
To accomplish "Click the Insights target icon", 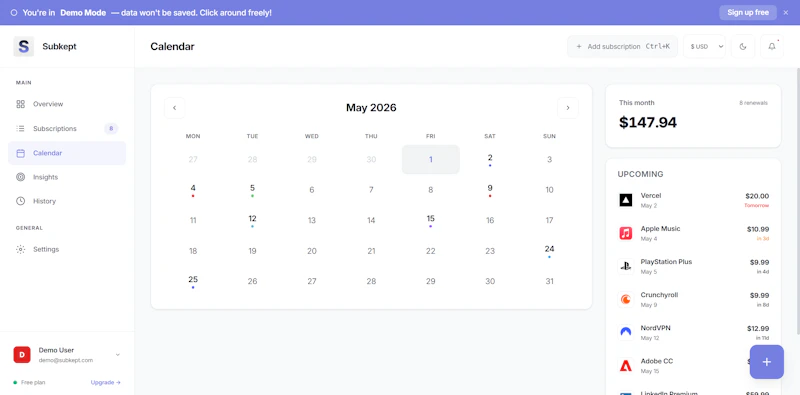I will tap(20, 177).
